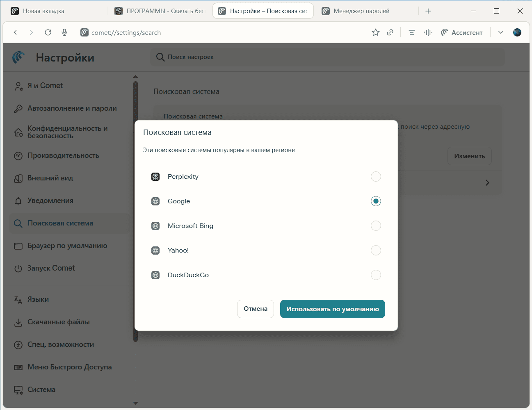
Task: Pick the Yahoo! radio button
Action: tap(376, 251)
